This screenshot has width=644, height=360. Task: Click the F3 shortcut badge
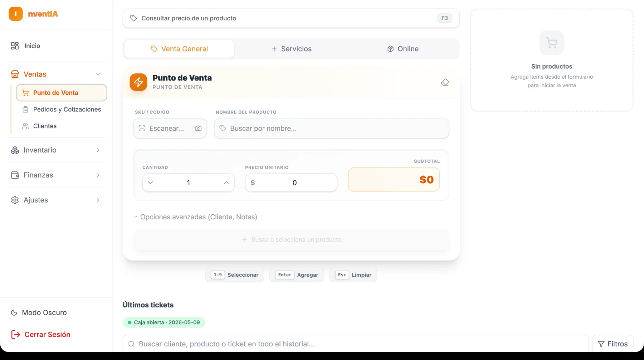pos(445,18)
